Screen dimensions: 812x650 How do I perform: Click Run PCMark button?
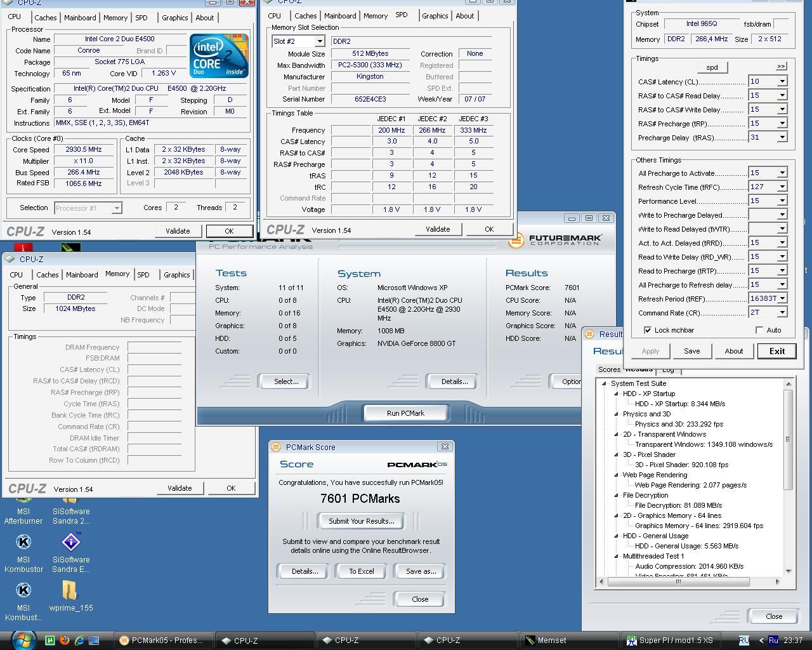coord(405,413)
